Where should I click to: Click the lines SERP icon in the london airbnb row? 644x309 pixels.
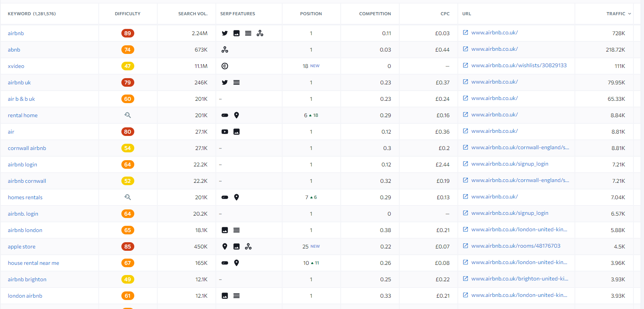(237, 296)
